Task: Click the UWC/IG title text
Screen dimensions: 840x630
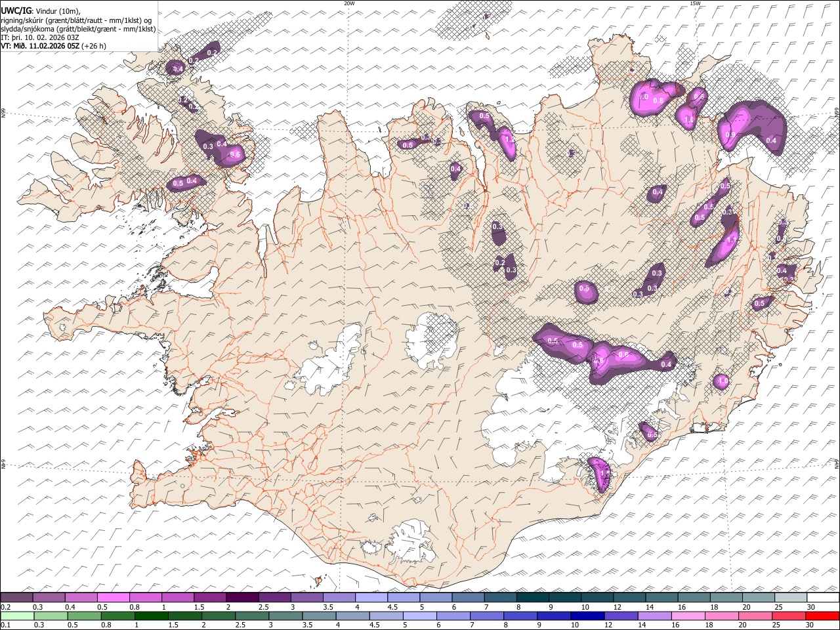Action: (x=16, y=11)
